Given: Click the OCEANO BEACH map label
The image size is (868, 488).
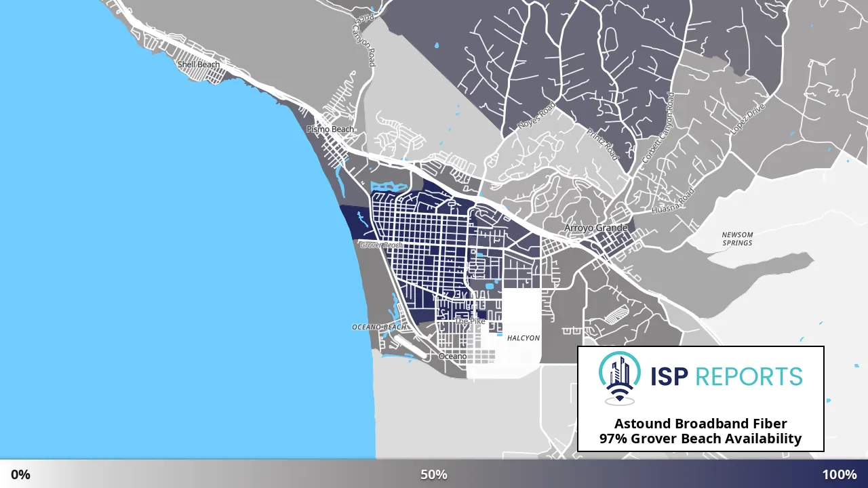Looking at the screenshot, I should point(379,327).
